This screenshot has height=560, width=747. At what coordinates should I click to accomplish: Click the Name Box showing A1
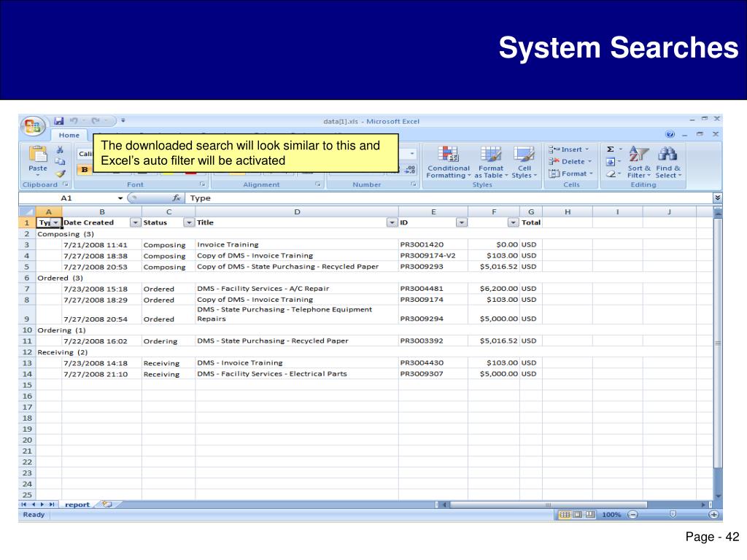pos(67,198)
